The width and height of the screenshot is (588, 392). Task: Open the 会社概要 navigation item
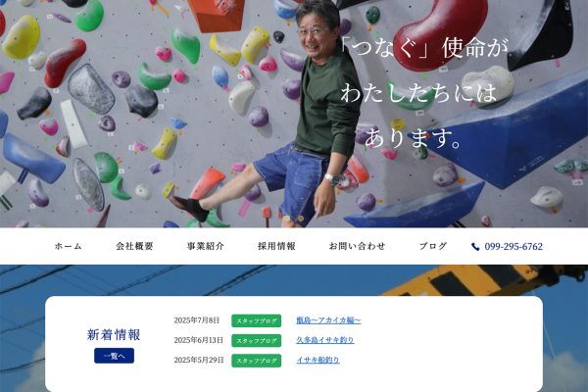[x=134, y=246]
